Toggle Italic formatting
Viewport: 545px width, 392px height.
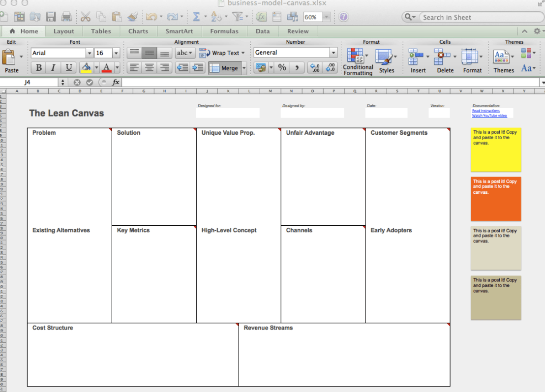[53, 68]
